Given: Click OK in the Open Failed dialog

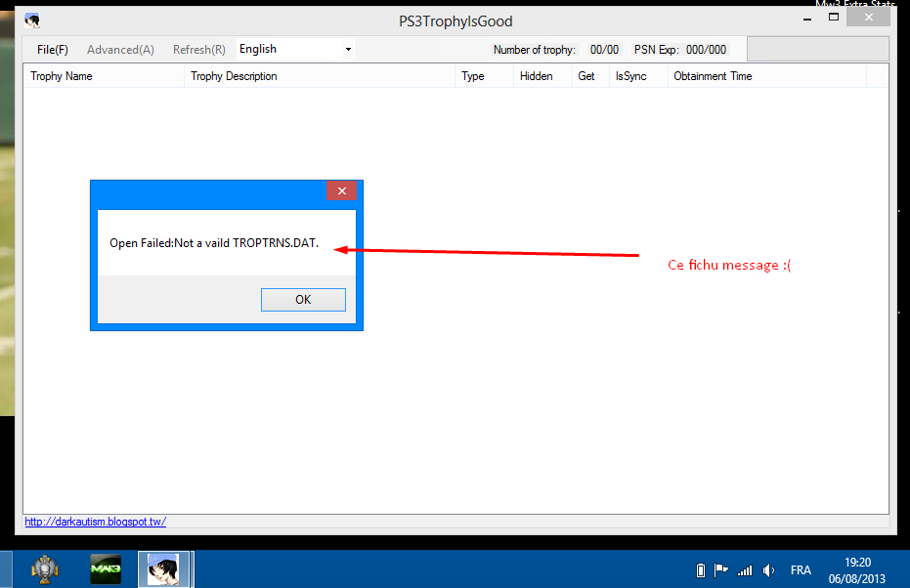Looking at the screenshot, I should point(303,300).
